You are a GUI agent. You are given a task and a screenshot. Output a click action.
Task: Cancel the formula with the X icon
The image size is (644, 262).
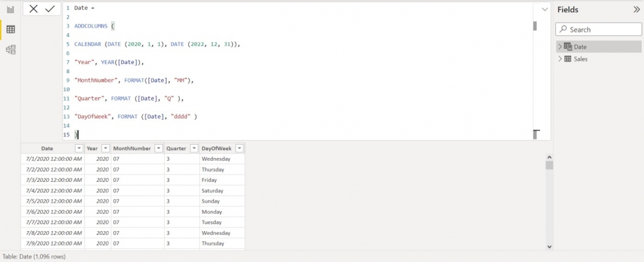click(34, 9)
